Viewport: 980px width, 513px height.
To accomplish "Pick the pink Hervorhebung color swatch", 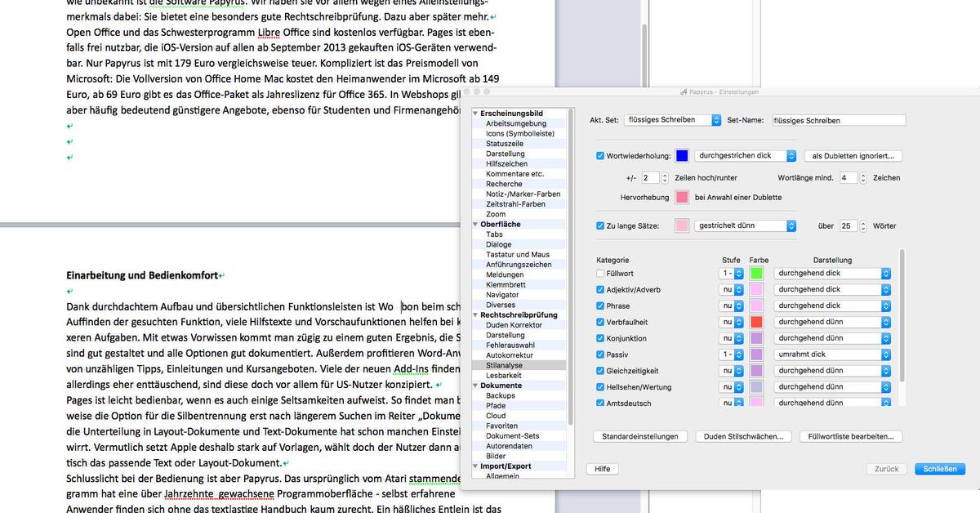I will click(x=683, y=197).
